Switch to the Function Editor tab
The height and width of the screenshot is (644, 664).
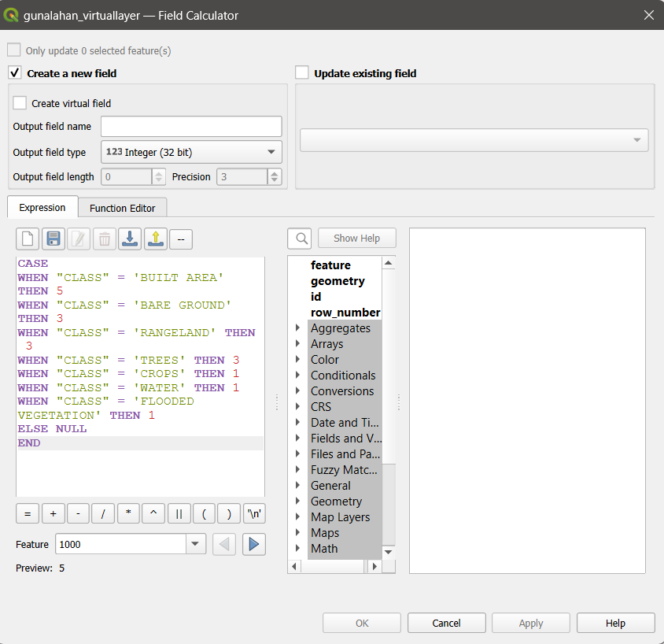[x=122, y=208]
